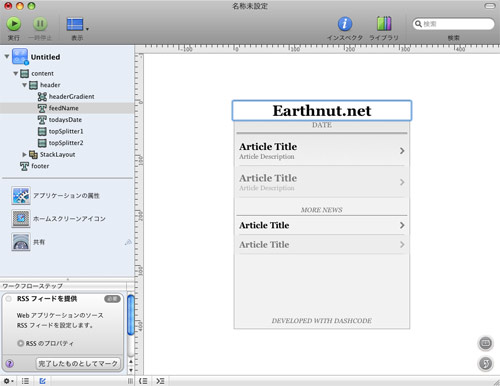Select DEVELOPED WITH DASHCODE footer text

click(322, 321)
